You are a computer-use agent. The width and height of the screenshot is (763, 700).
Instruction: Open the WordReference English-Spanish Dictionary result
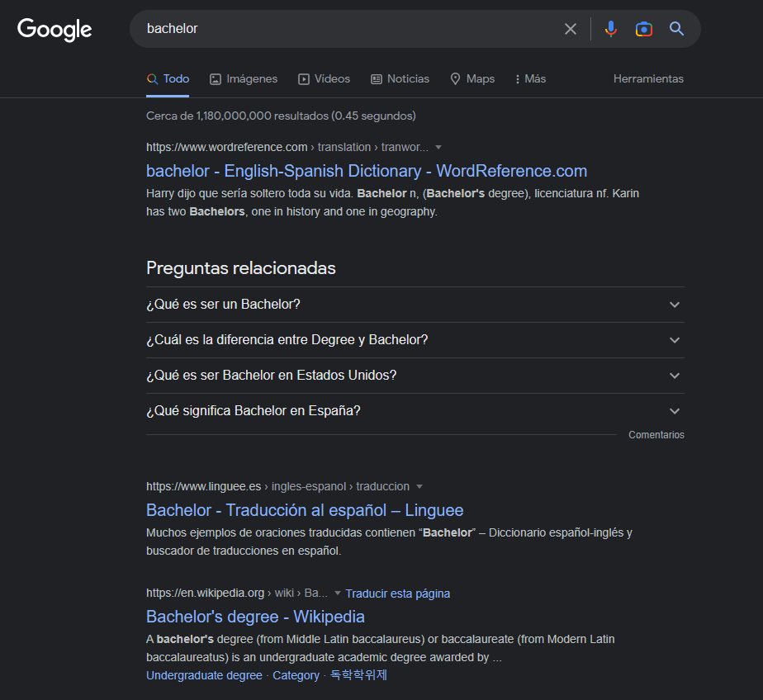tap(366, 171)
